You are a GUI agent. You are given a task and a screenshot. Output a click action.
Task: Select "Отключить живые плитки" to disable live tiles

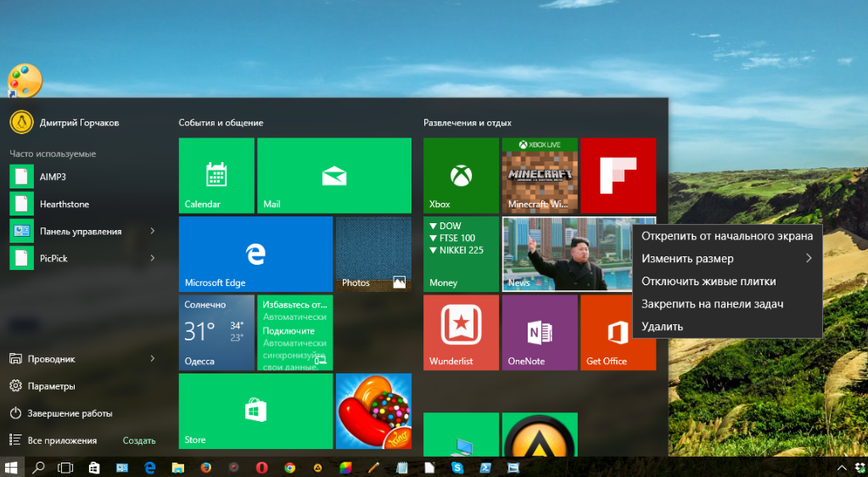point(708,281)
